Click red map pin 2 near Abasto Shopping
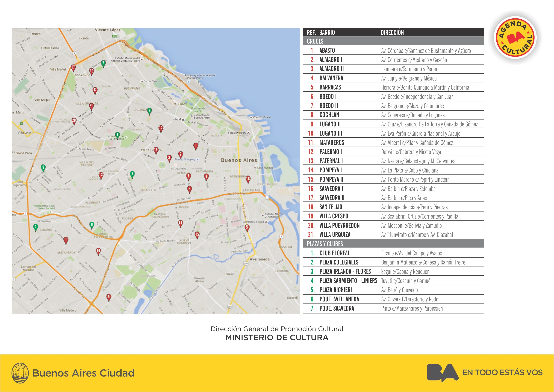Image resolution: width=554 pixels, height=392 pixels. (180, 155)
